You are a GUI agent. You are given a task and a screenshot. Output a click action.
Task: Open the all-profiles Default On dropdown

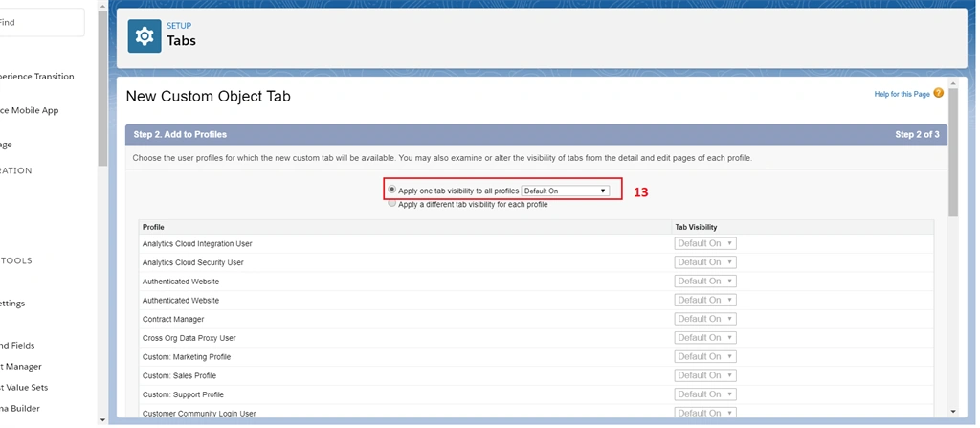click(x=565, y=191)
